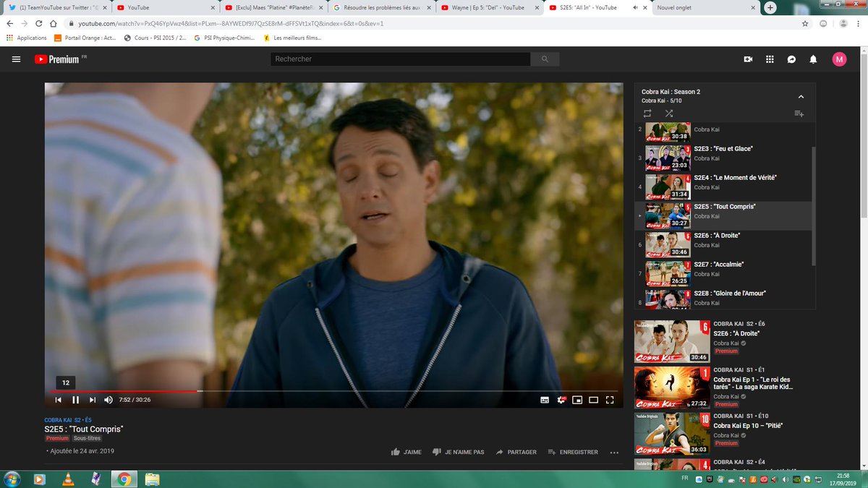Click the Sous-titres badge under the title

(88, 438)
